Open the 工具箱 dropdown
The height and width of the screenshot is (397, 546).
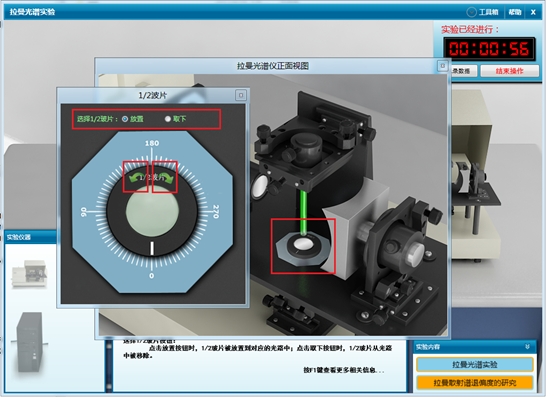coord(482,12)
